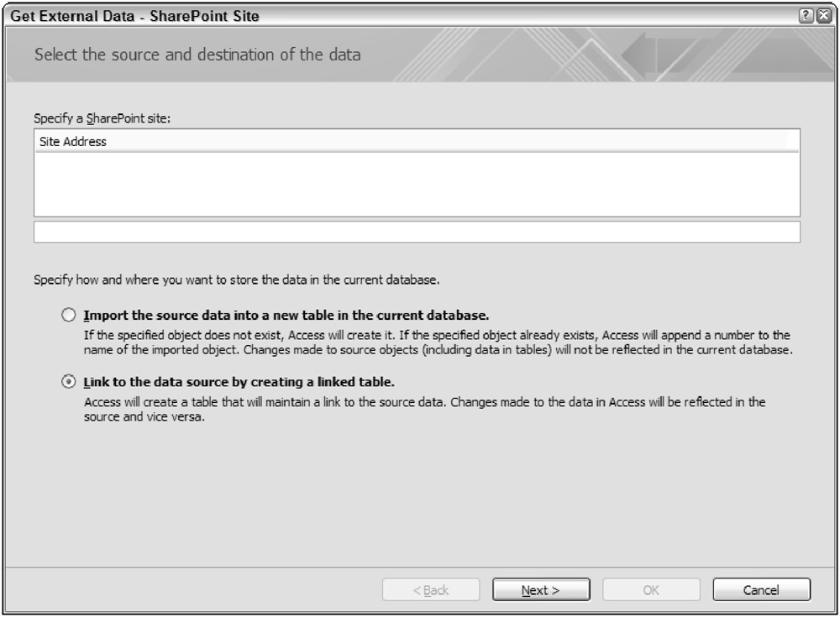Select the Link to data source radio button

point(68,382)
